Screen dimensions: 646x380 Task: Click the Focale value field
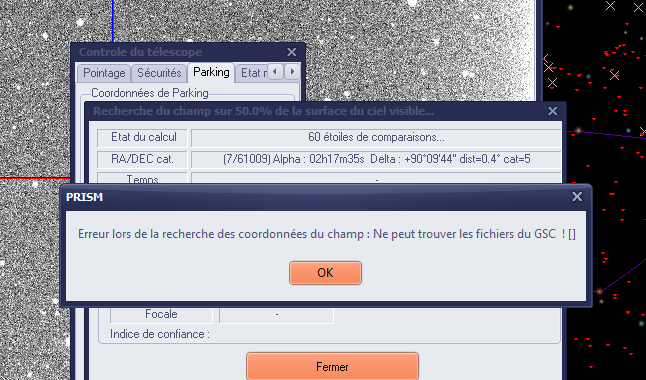click(x=276, y=314)
